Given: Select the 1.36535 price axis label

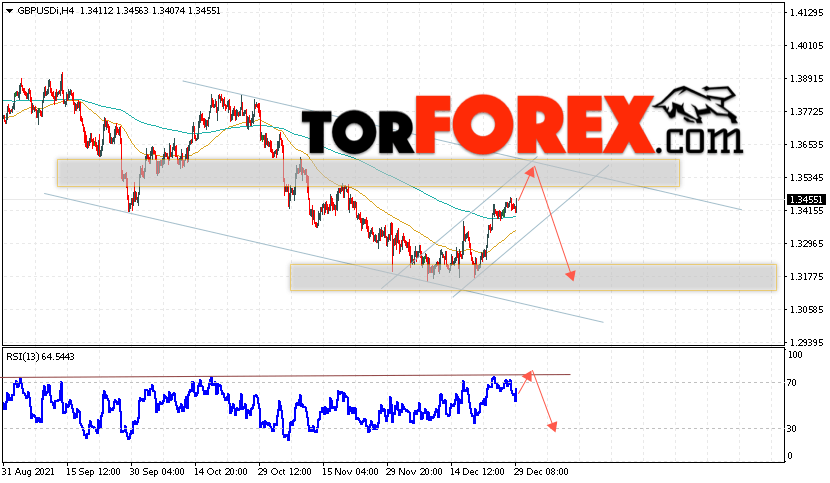Looking at the screenshot, I should tap(806, 145).
